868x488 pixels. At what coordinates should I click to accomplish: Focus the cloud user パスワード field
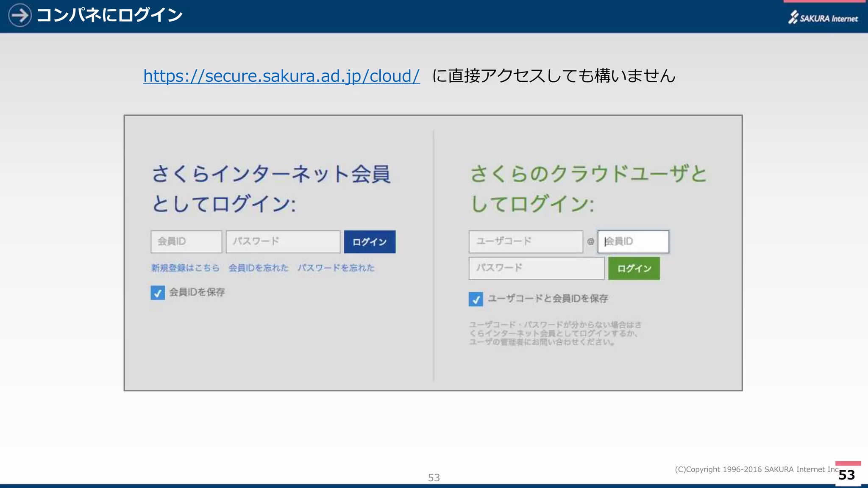pyautogui.click(x=537, y=268)
